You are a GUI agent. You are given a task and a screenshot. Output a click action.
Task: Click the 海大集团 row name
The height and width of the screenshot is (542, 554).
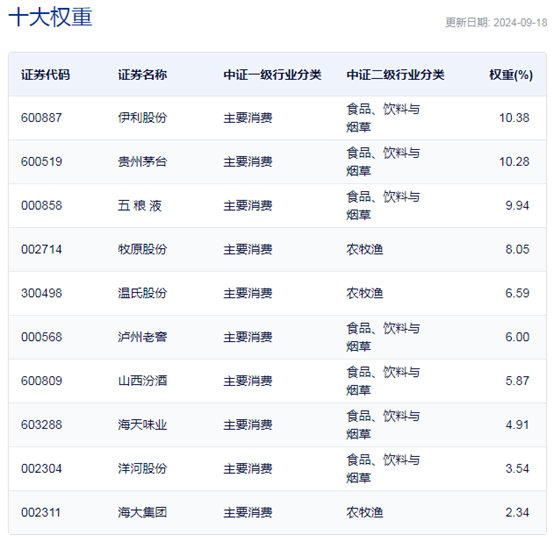[142, 513]
